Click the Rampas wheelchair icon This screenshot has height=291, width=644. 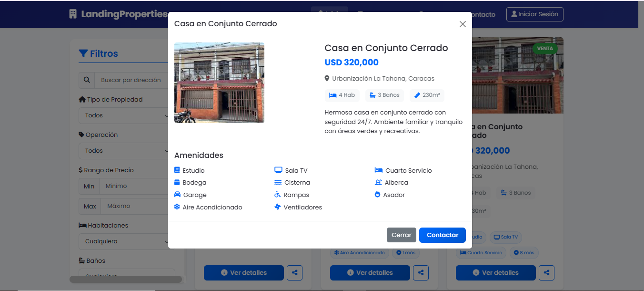[x=278, y=195]
